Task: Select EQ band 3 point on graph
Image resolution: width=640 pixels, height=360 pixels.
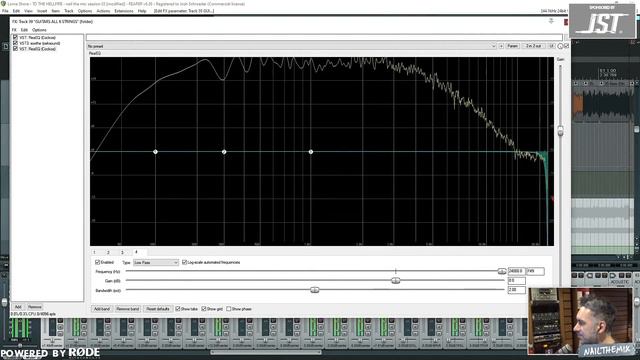Action: pos(311,152)
